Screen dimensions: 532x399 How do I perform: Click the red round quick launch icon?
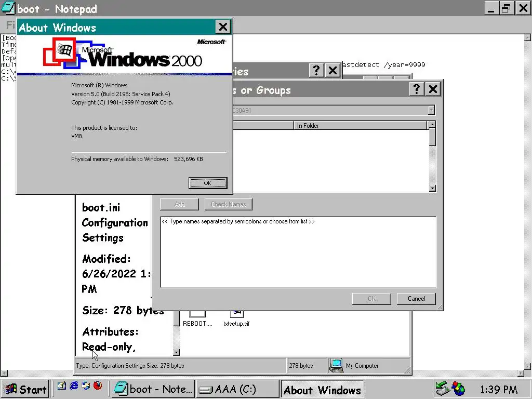click(x=98, y=386)
